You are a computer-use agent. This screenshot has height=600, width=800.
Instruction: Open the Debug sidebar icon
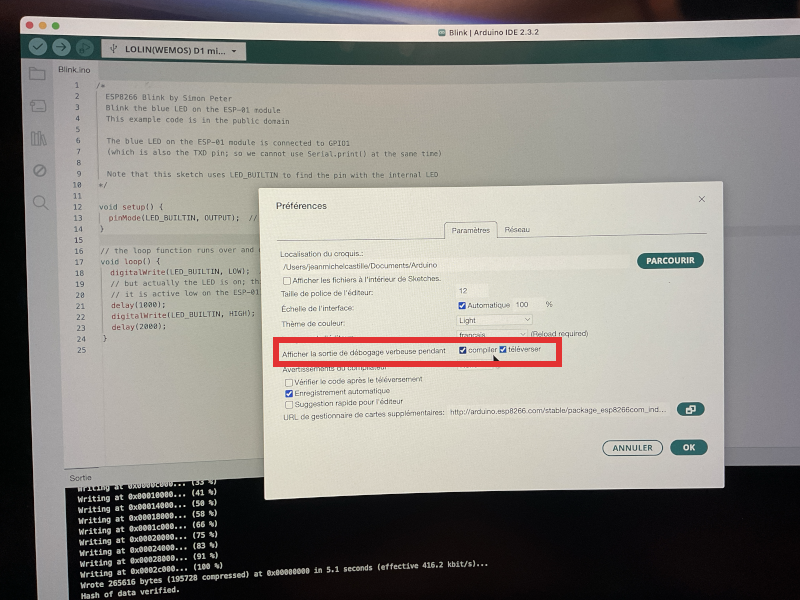coord(40,170)
